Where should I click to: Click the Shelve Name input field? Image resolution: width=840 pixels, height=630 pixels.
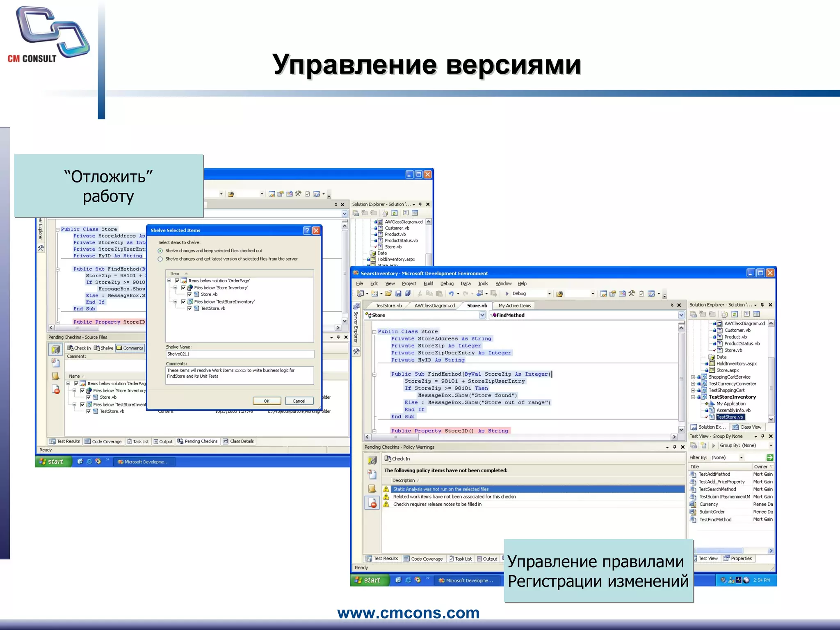click(x=240, y=354)
